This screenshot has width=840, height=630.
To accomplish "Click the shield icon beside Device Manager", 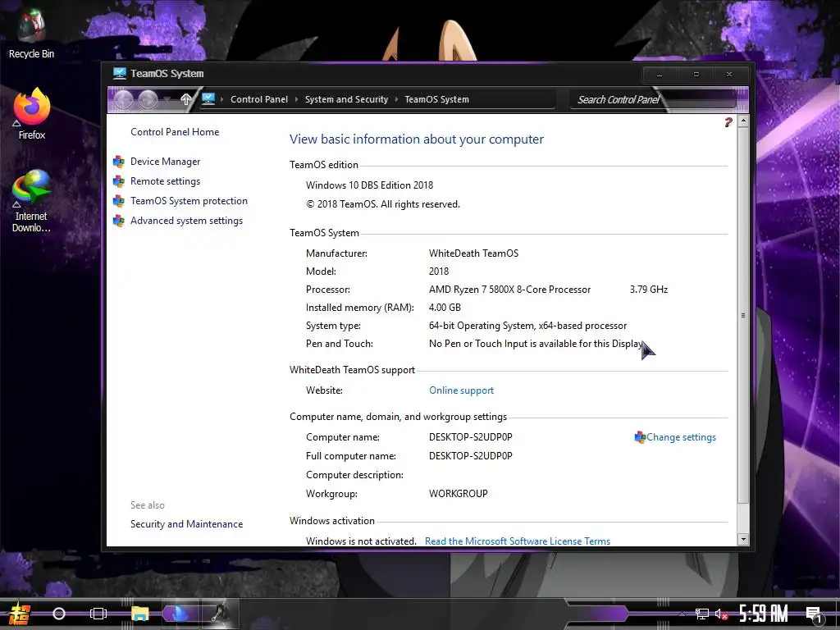I will click(x=119, y=162).
